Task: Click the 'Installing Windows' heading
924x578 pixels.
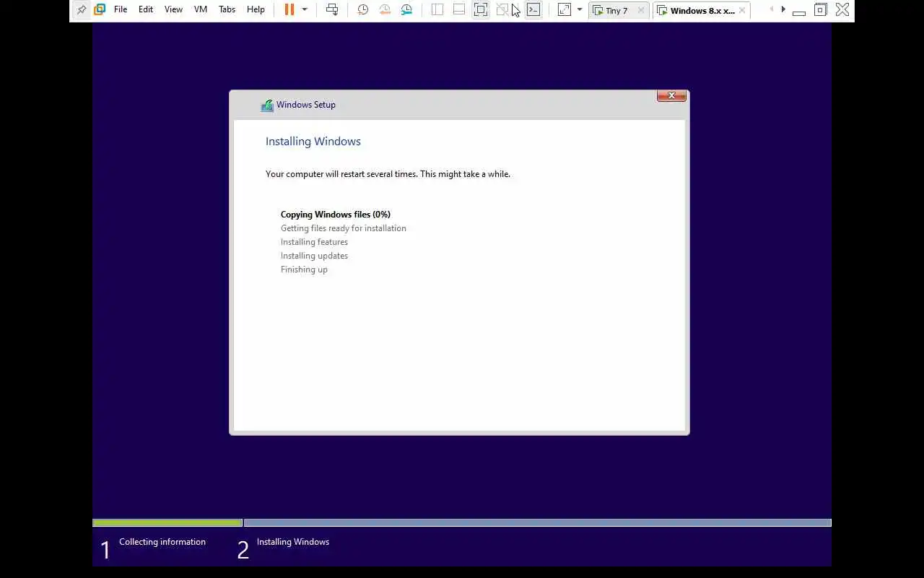Action: pyautogui.click(x=313, y=142)
